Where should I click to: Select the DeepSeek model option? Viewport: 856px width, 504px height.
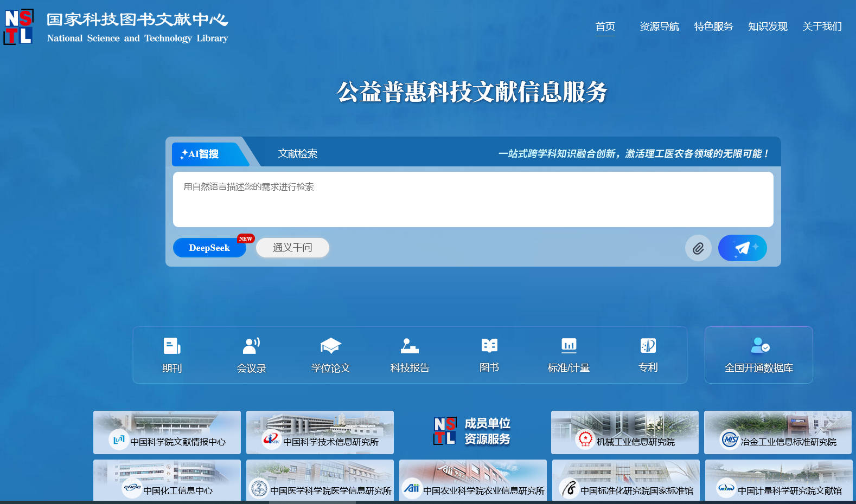click(209, 248)
